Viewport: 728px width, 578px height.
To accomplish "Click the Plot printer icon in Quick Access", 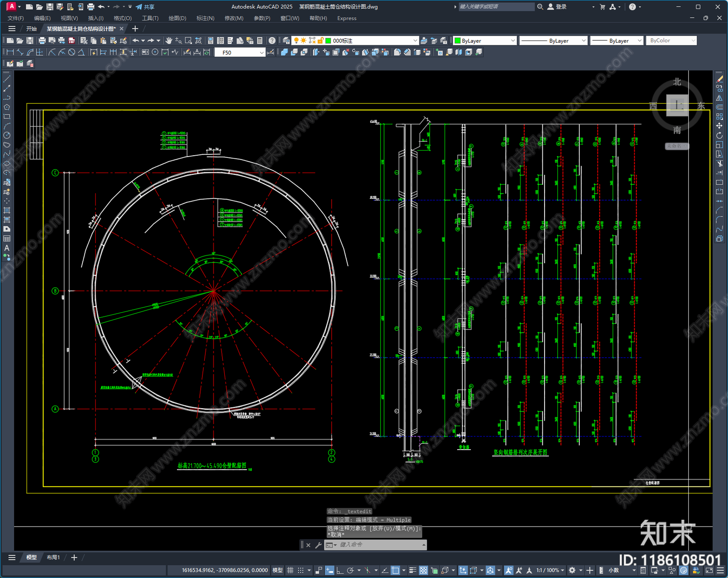I will click(x=91, y=7).
